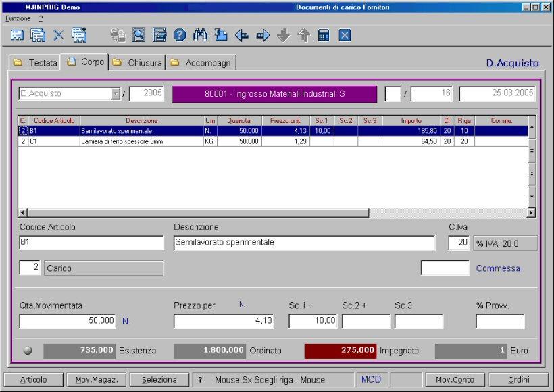Click the horizontal scrollbar thumb of the grid

[198, 213]
